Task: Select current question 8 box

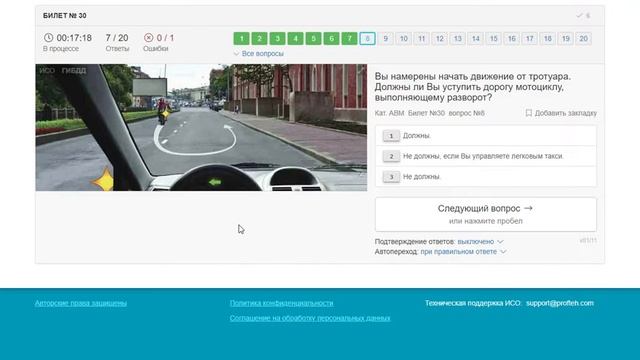Action: (367, 39)
